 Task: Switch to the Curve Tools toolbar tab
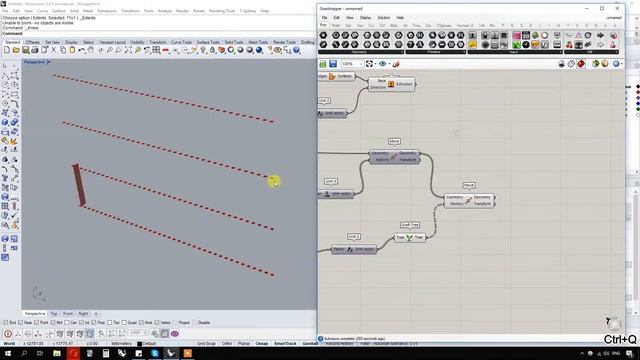(181, 42)
